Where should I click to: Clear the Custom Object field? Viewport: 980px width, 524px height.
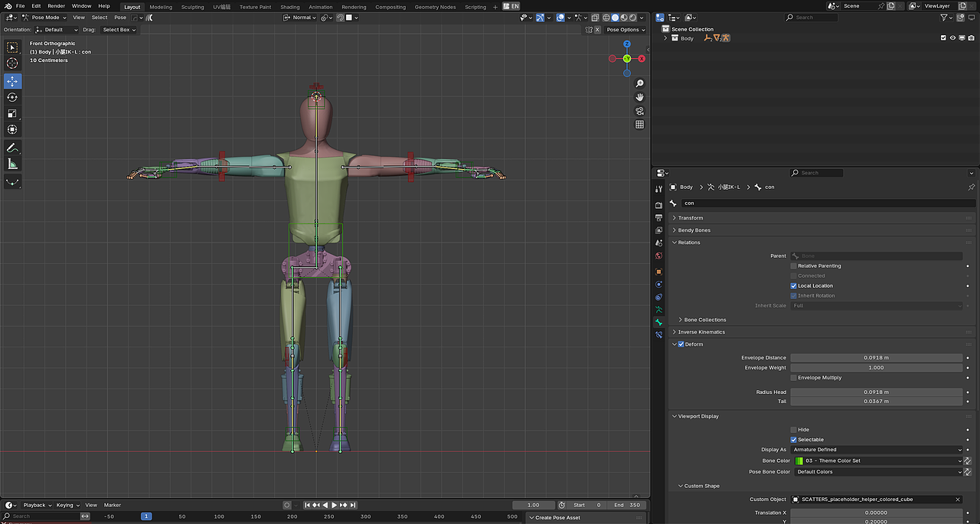pyautogui.click(x=958, y=500)
